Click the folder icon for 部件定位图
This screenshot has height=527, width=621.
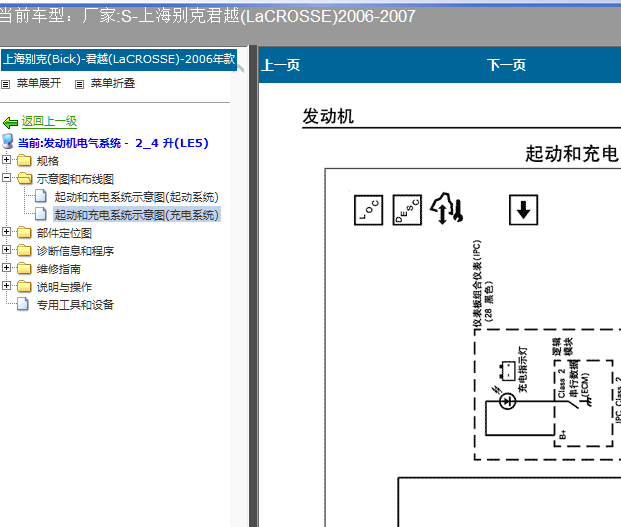coord(24,232)
